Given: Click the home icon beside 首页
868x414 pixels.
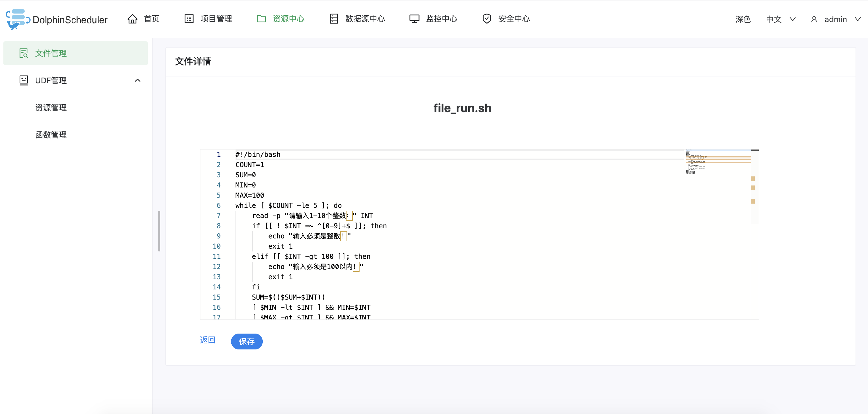Looking at the screenshot, I should (132, 19).
